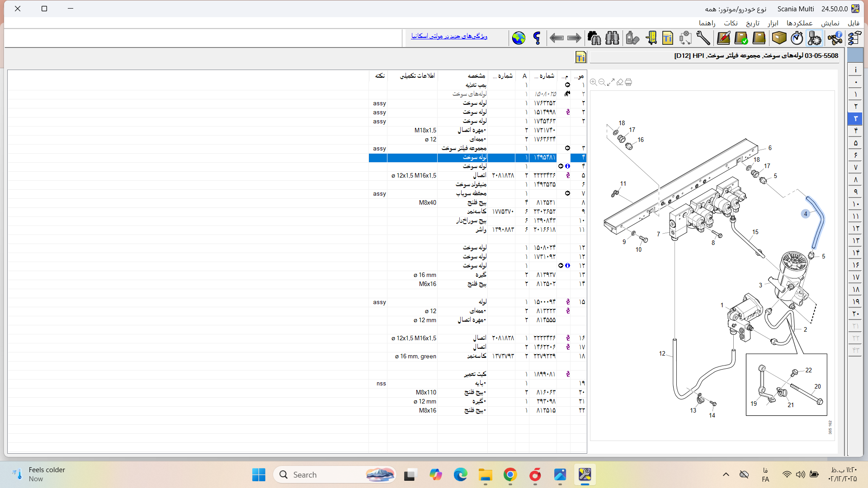Open the ابزار tools menu
The height and width of the screenshot is (488, 868).
tap(773, 23)
